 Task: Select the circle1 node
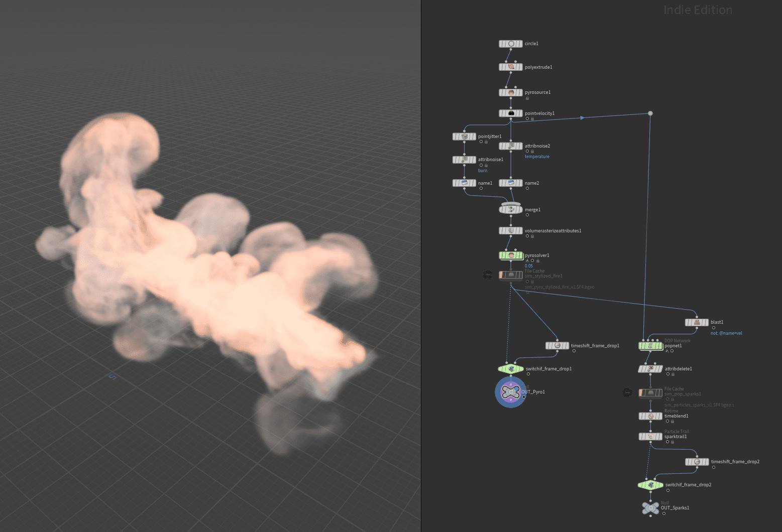510,44
